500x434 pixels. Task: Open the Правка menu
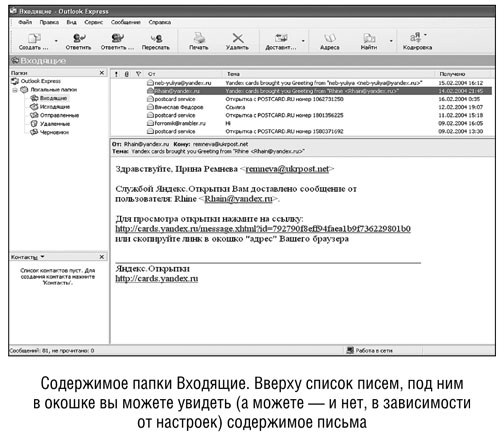click(49, 22)
